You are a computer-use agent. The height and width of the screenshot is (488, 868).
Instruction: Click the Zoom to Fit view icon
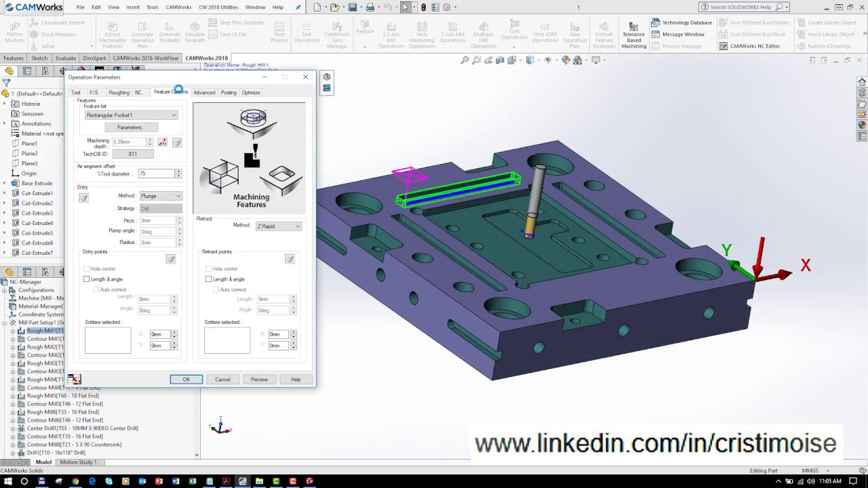465,60
